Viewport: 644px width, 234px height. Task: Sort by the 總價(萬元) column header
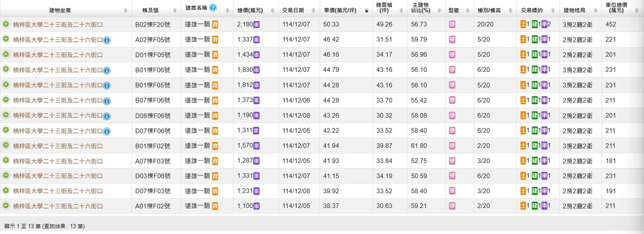pos(250,10)
